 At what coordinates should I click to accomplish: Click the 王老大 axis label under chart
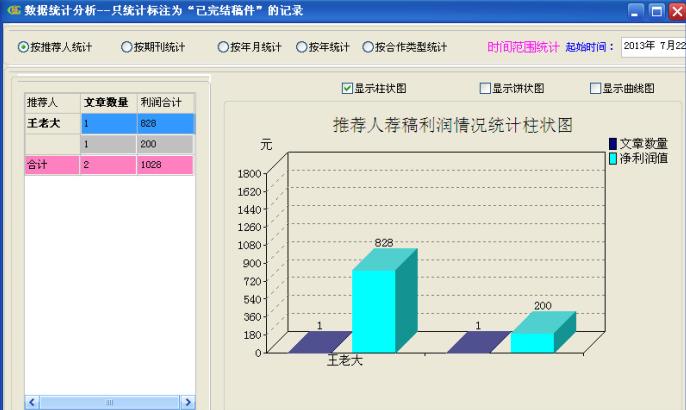[345, 361]
